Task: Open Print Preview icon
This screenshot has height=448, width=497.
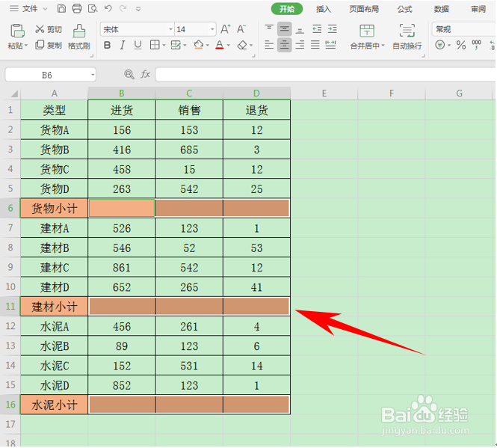Action: coord(93,8)
